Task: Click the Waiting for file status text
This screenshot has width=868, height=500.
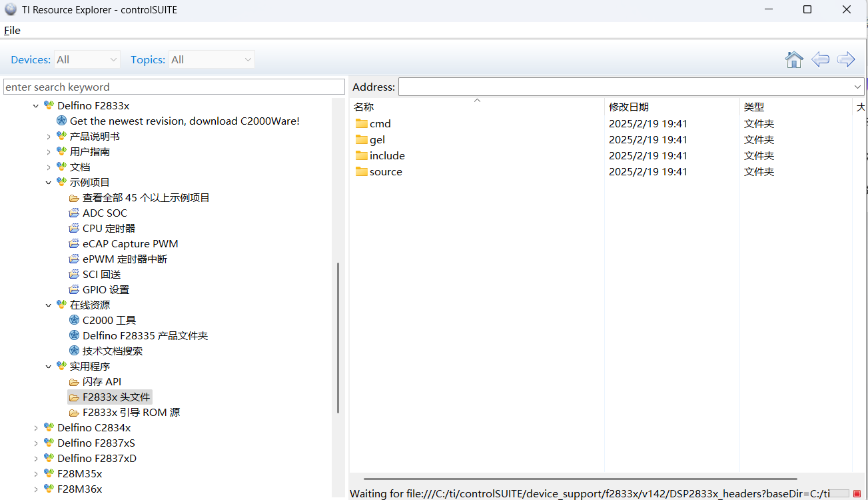Action: click(590, 493)
